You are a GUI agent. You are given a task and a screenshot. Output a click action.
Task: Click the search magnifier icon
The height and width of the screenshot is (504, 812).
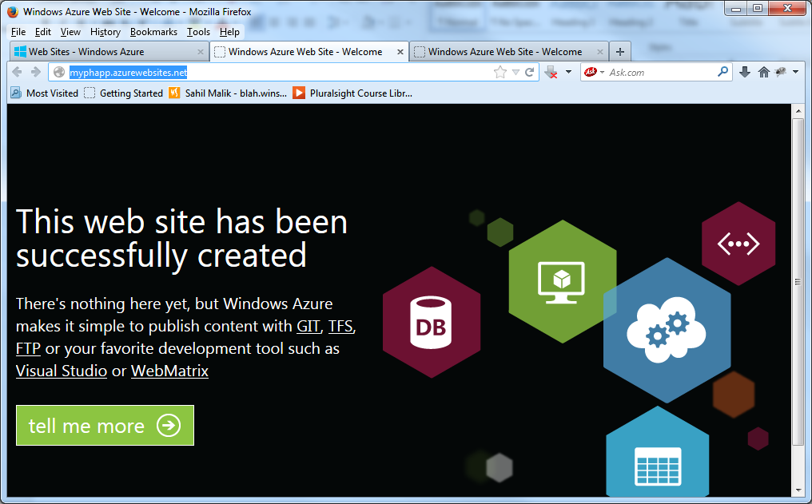(722, 71)
